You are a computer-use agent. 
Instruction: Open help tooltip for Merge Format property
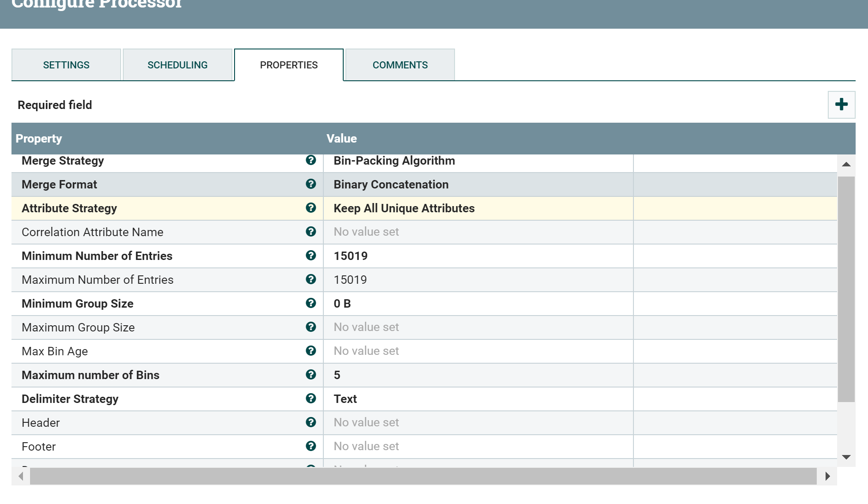311,184
